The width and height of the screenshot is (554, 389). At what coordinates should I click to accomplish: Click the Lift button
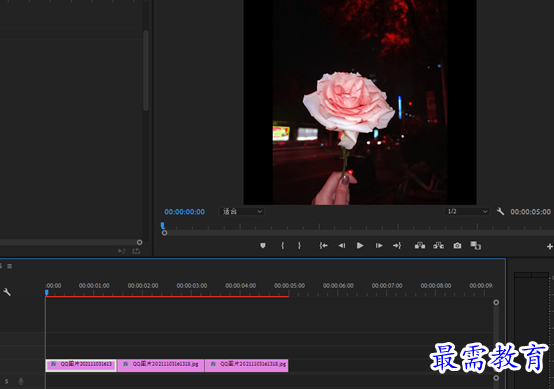420,246
